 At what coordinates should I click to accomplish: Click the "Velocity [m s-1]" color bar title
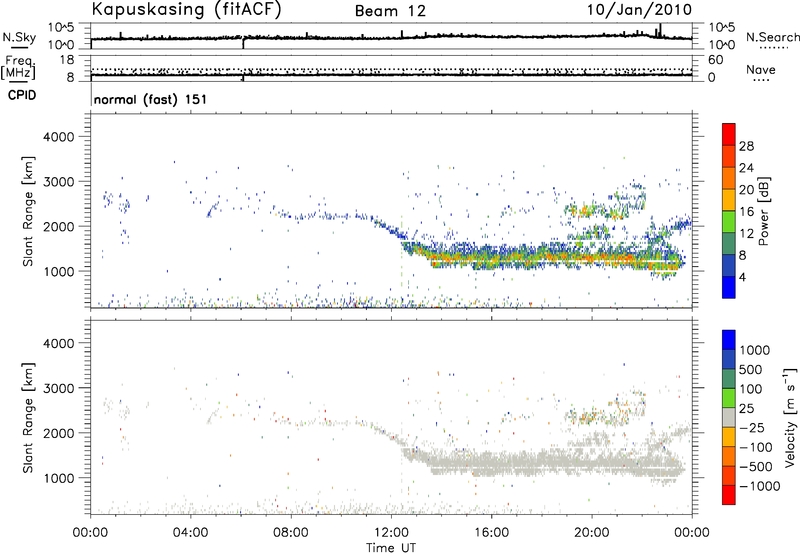click(790, 417)
